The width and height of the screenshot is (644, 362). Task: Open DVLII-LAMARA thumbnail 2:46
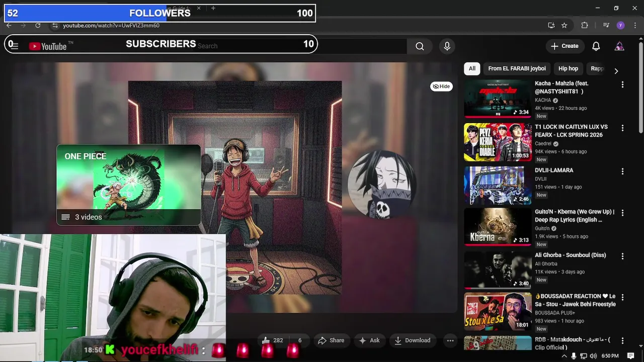coord(498,186)
